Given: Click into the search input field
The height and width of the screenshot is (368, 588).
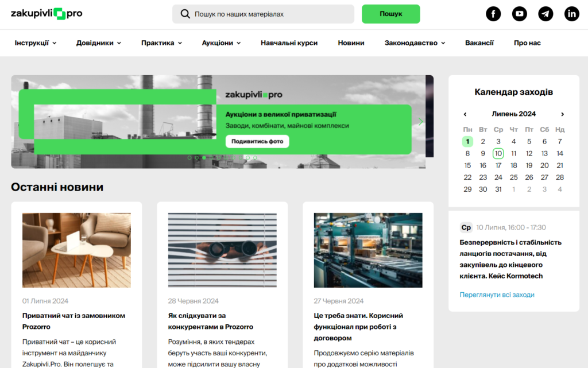Looking at the screenshot, I should [270, 14].
